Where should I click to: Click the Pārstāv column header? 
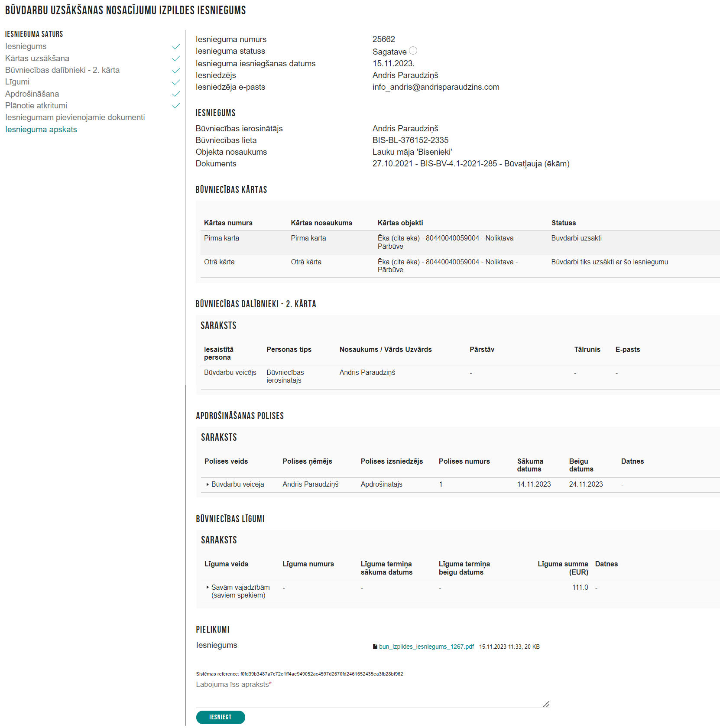[x=482, y=349]
